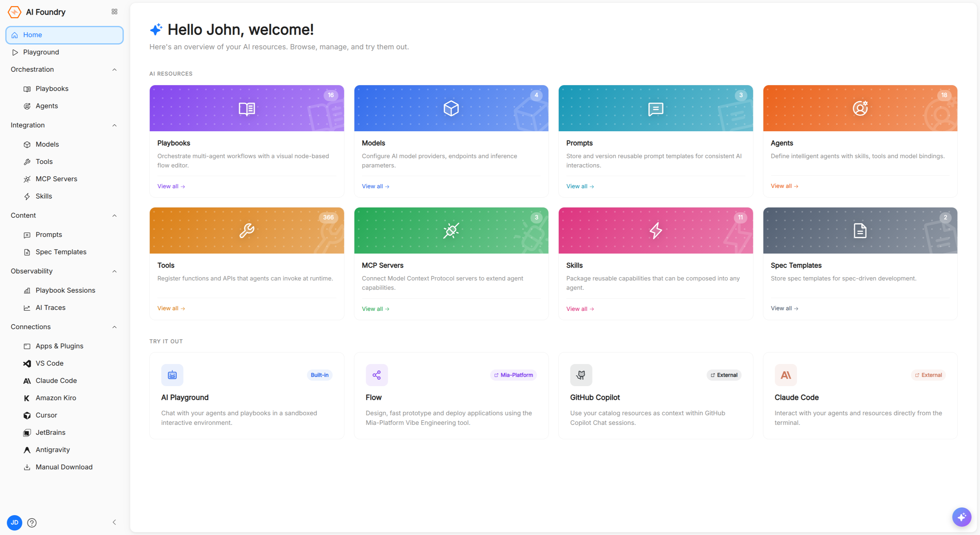Click the Playground play icon in sidebar

(x=15, y=52)
